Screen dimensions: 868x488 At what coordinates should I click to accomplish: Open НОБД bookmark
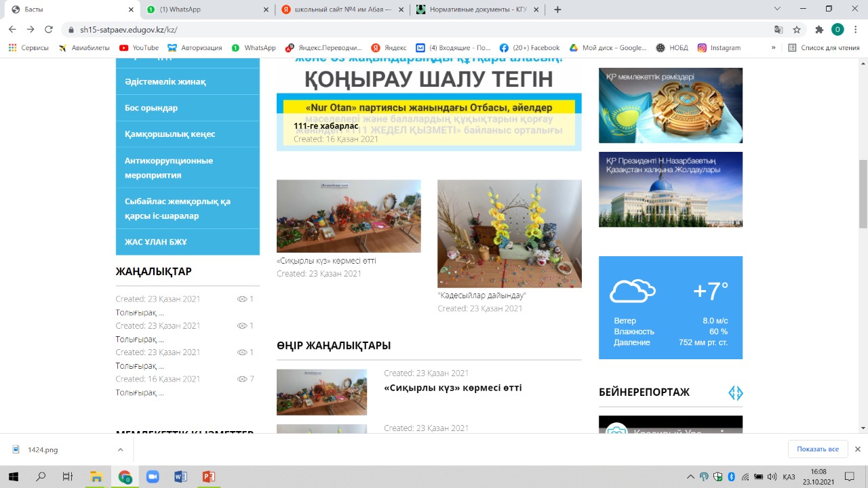(672, 48)
